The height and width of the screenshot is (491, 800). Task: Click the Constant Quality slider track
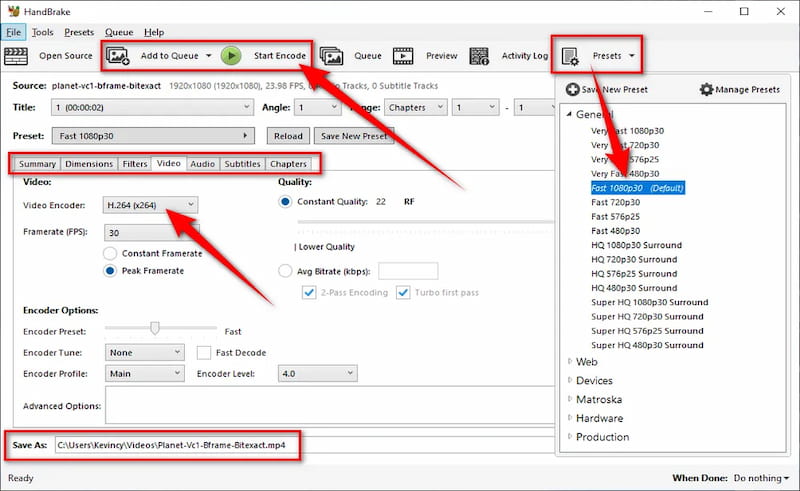pos(425,222)
